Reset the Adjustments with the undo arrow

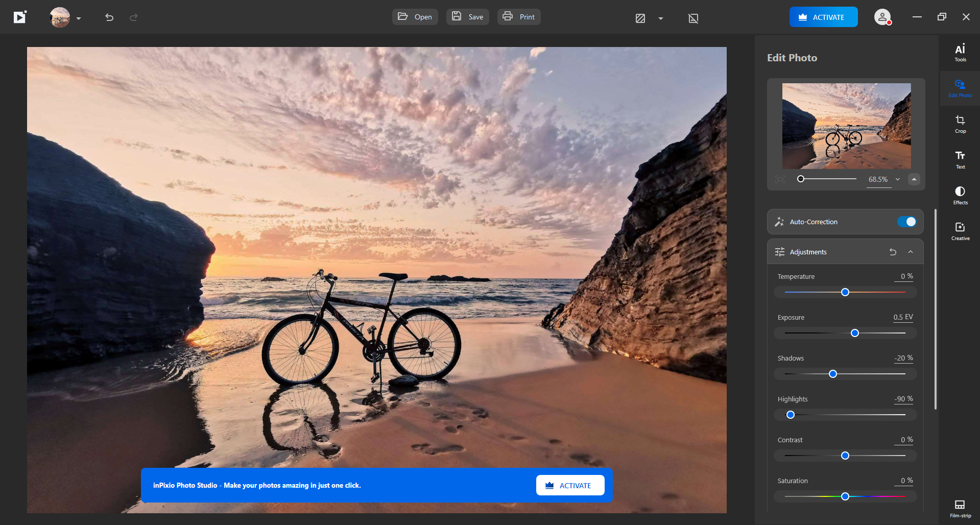point(892,252)
